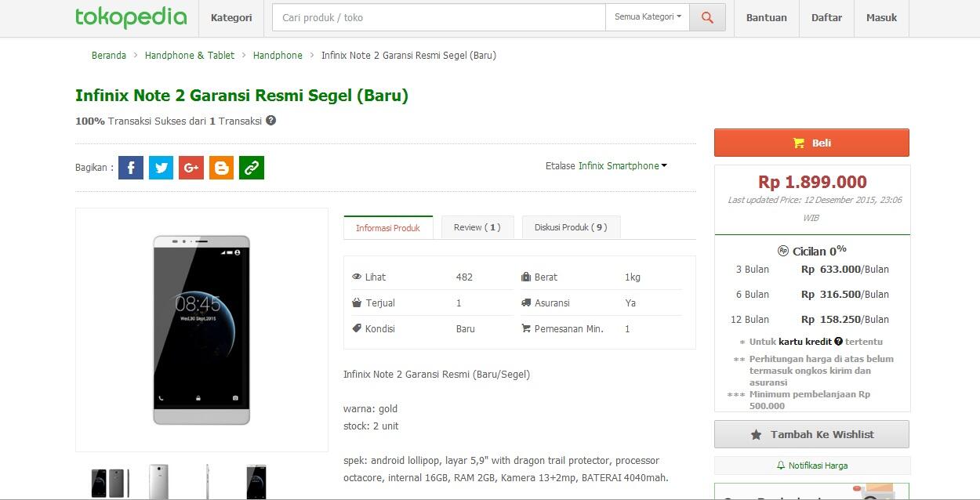980x500 pixels.
Task: Open Handphone & Tablet breadcrumb
Action: [x=190, y=56]
